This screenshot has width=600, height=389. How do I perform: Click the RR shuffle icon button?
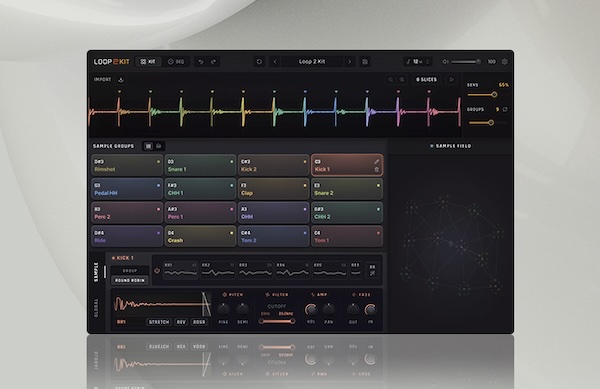tap(372, 270)
